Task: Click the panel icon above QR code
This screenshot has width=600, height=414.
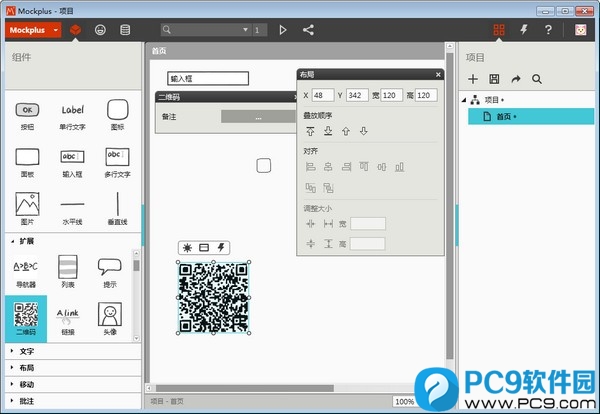Action: (x=204, y=248)
